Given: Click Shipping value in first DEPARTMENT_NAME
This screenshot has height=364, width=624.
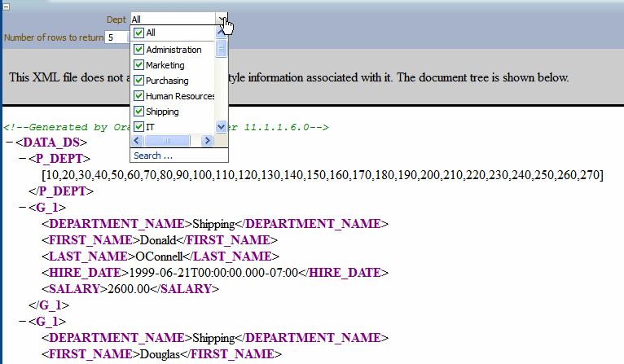Looking at the screenshot, I should 213,224.
